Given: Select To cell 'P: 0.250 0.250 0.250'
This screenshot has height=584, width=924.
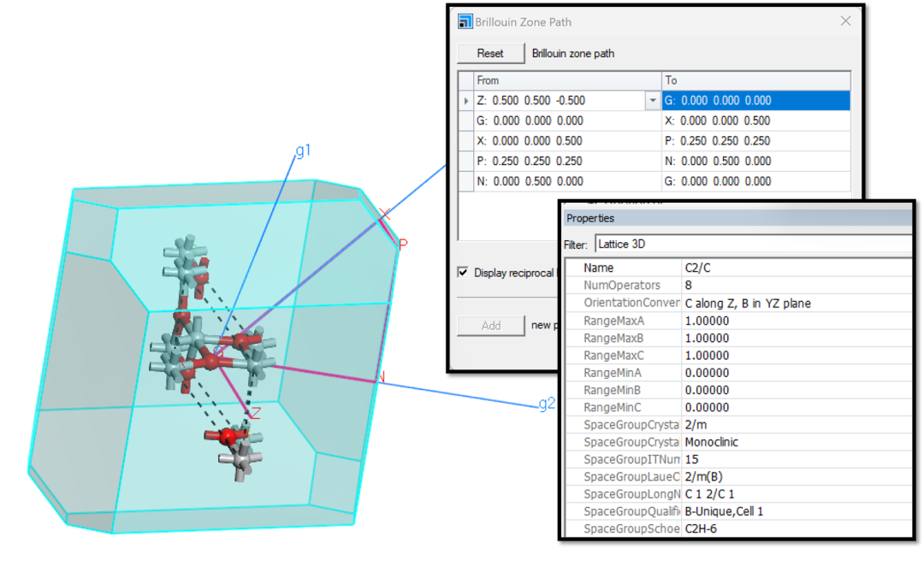Looking at the screenshot, I should 756,141.
